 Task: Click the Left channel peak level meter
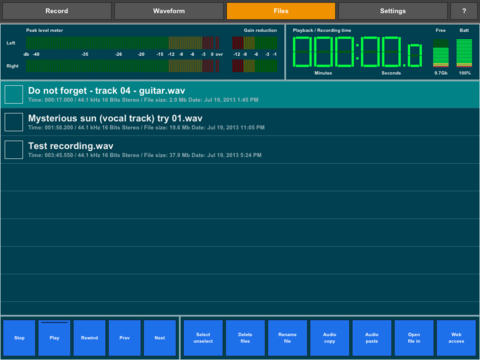pyautogui.click(x=123, y=43)
